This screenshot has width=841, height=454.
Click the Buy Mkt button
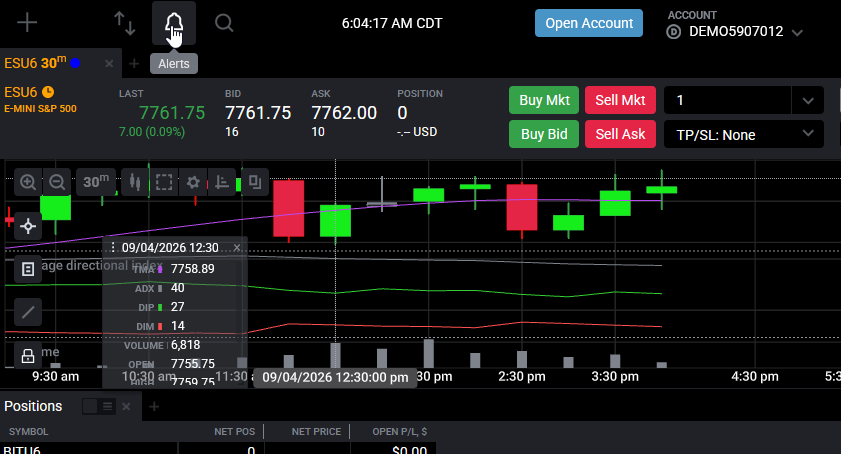[544, 100]
